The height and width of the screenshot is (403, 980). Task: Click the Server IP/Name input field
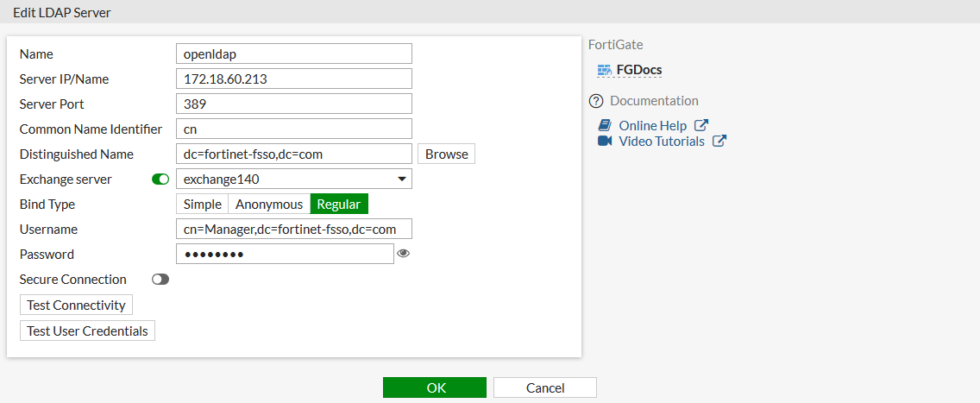pyautogui.click(x=293, y=79)
